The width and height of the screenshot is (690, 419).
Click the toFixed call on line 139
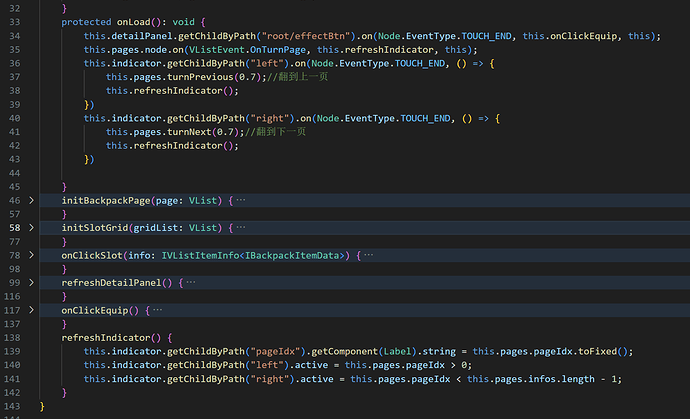click(597, 351)
